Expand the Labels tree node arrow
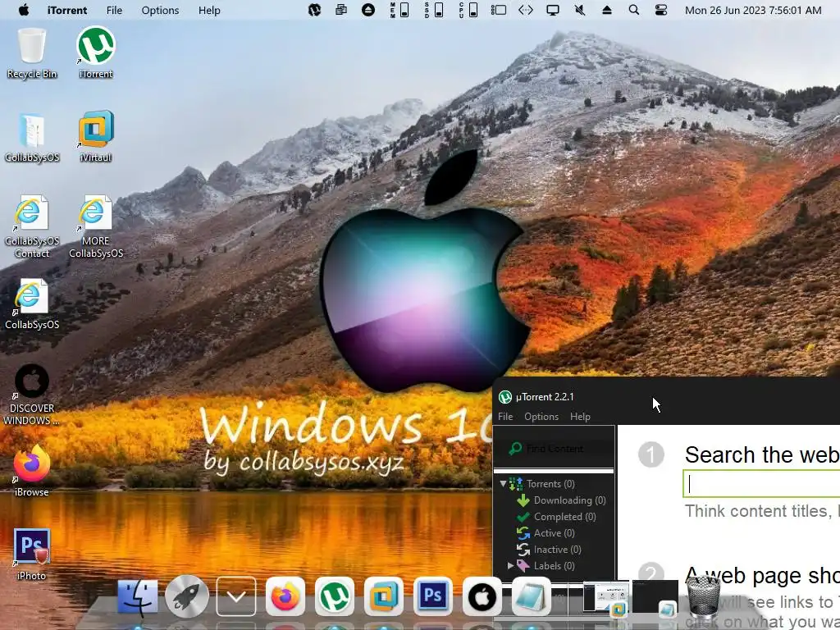 tap(510, 565)
